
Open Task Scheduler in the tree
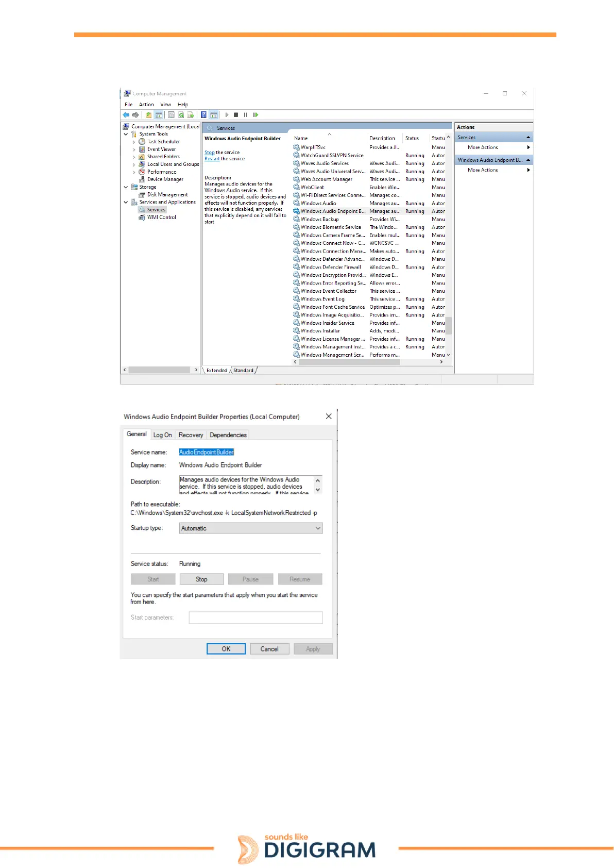pyautogui.click(x=163, y=142)
